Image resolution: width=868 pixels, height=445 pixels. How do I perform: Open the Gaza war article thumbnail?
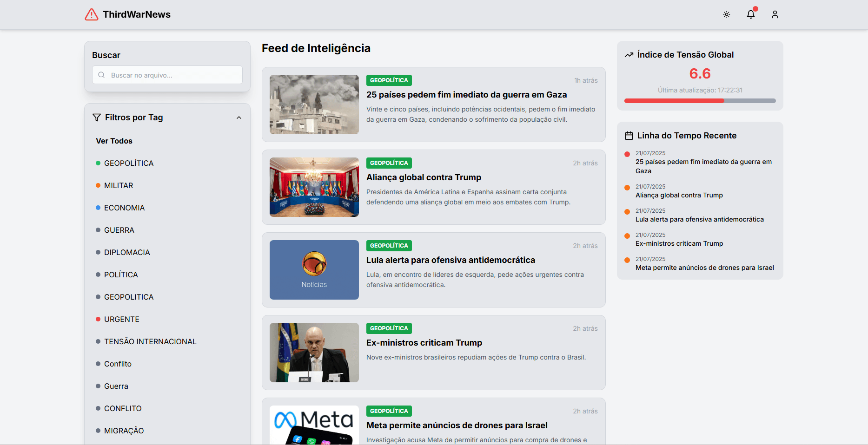[314, 105]
